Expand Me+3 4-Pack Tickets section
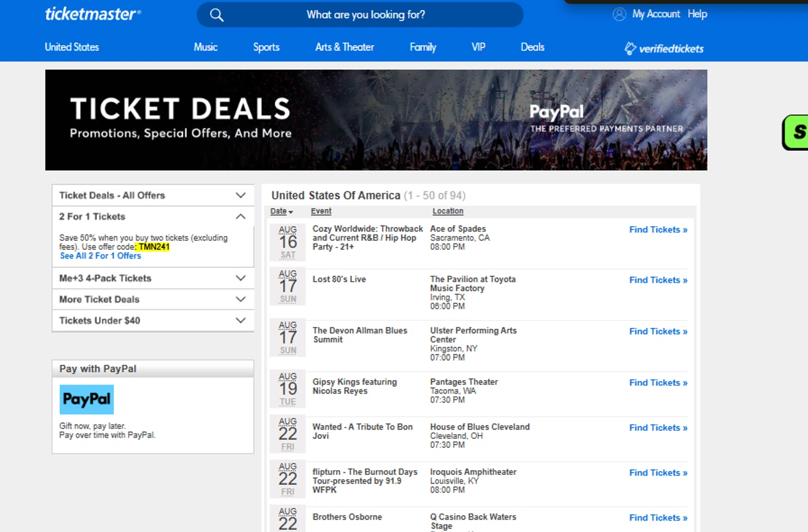The width and height of the screenshot is (808, 532). (x=153, y=278)
